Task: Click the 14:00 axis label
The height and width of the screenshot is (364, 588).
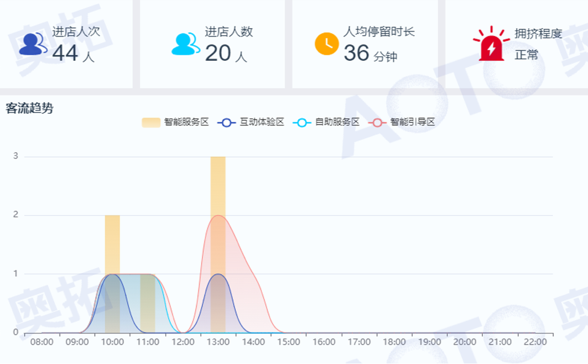Action: click(253, 342)
